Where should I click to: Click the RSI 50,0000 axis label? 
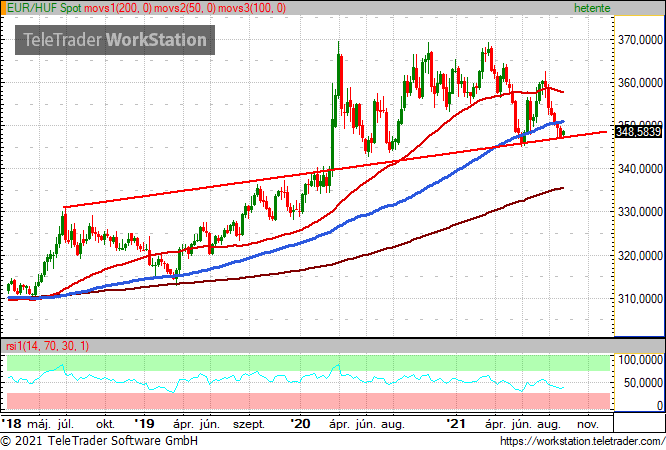click(x=643, y=382)
